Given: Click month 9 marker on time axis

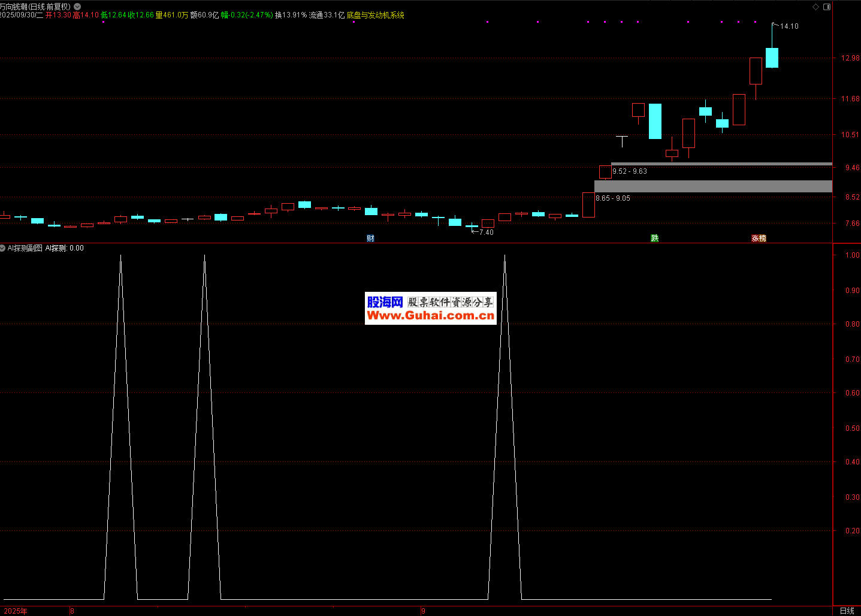Looking at the screenshot, I should pyautogui.click(x=423, y=611).
